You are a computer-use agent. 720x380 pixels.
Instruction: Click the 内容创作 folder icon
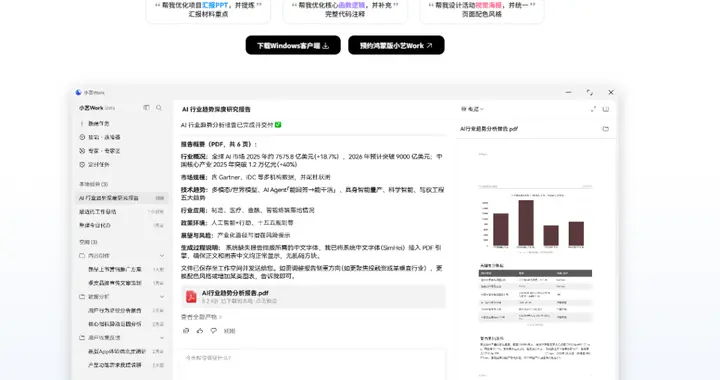coord(82,256)
